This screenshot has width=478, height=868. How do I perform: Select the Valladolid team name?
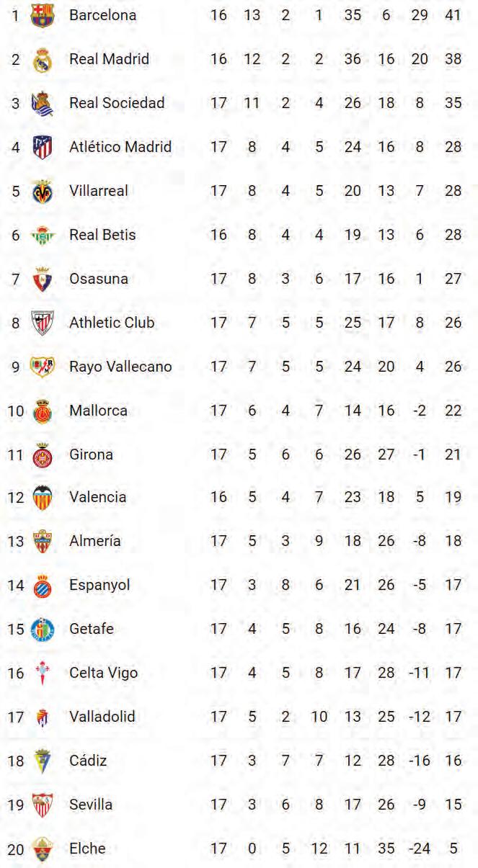[x=102, y=717]
